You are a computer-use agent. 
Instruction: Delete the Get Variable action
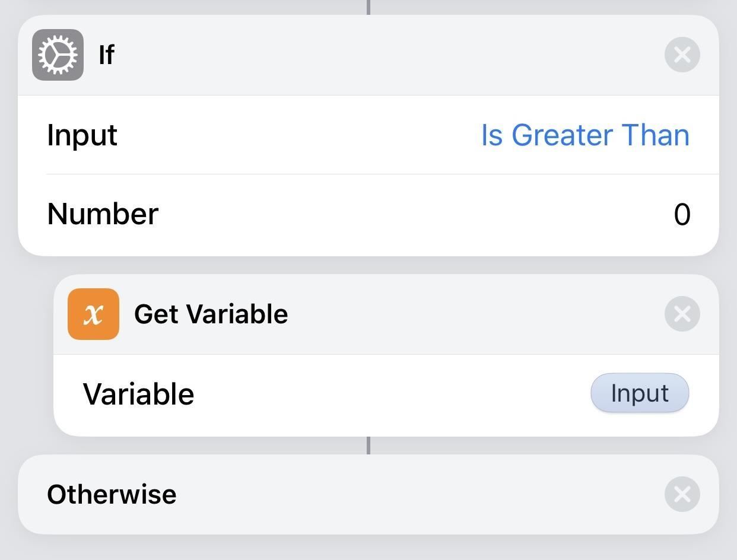[682, 314]
